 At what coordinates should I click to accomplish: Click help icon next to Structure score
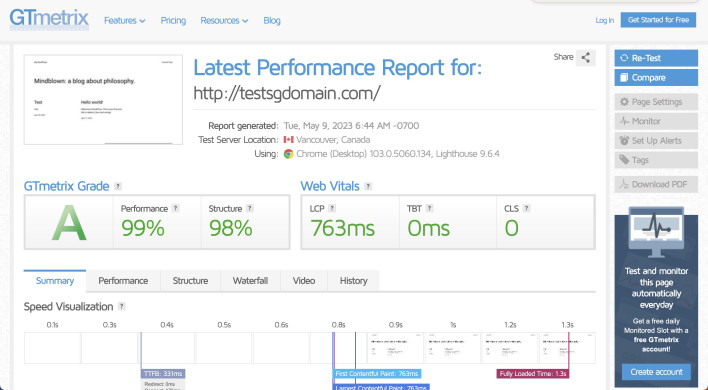click(250, 208)
